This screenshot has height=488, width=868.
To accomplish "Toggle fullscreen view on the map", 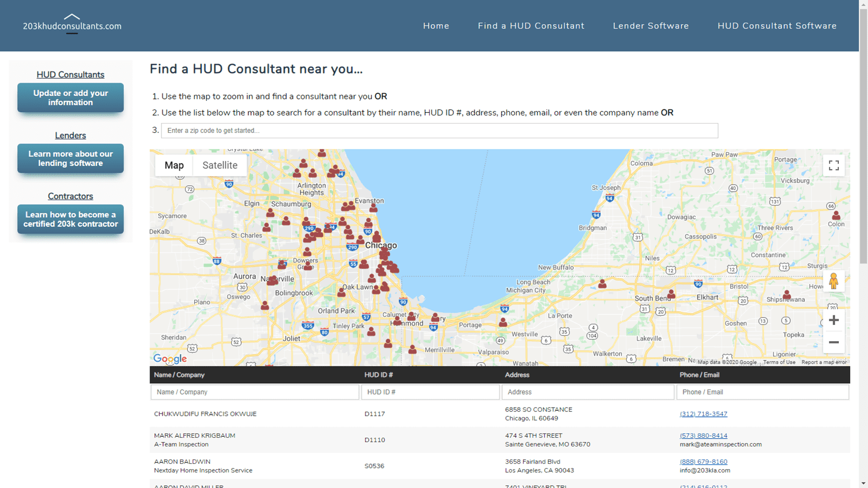I will tap(833, 165).
